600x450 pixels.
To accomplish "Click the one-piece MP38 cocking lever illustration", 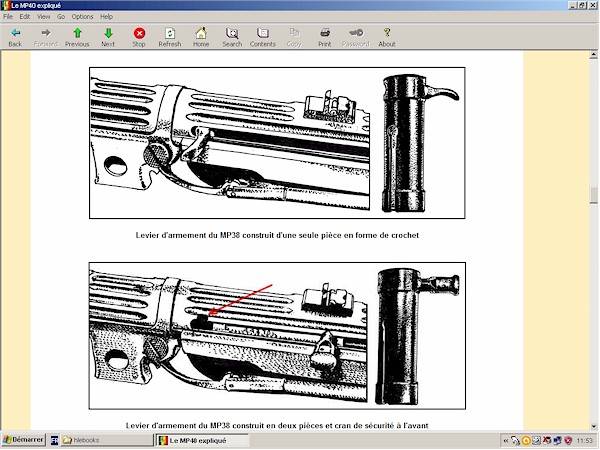I will tap(277, 143).
